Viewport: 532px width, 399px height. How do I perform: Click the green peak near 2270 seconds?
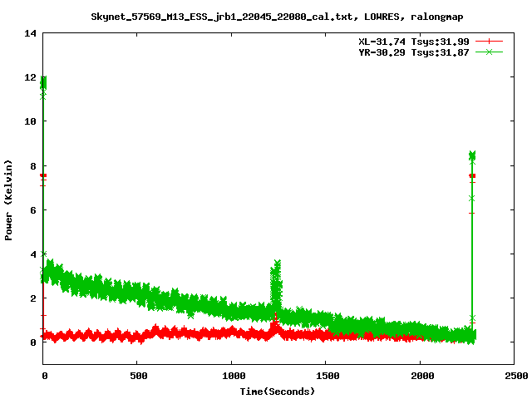click(x=472, y=155)
